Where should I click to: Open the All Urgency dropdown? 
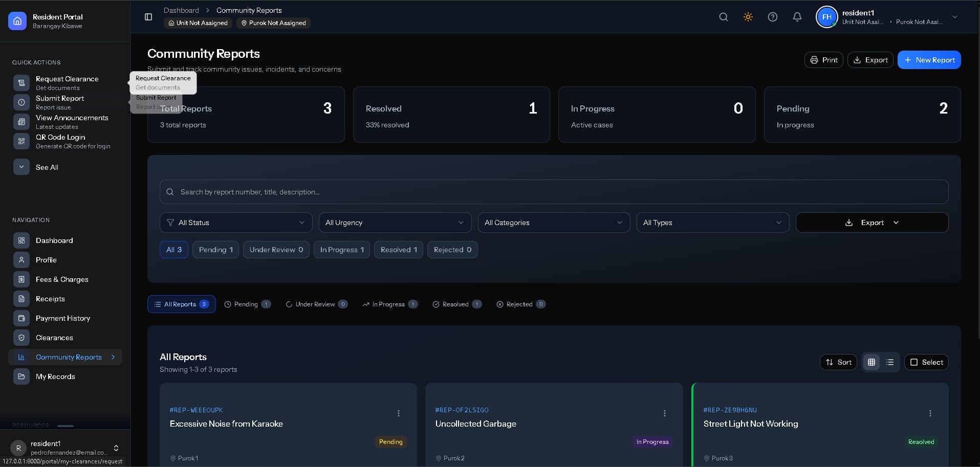tap(395, 223)
